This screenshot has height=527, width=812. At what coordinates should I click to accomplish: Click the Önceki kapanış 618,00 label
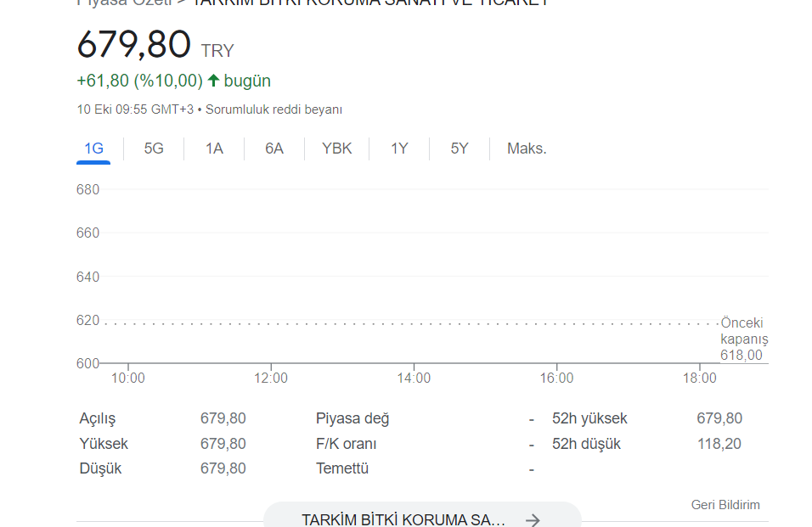[x=744, y=339]
